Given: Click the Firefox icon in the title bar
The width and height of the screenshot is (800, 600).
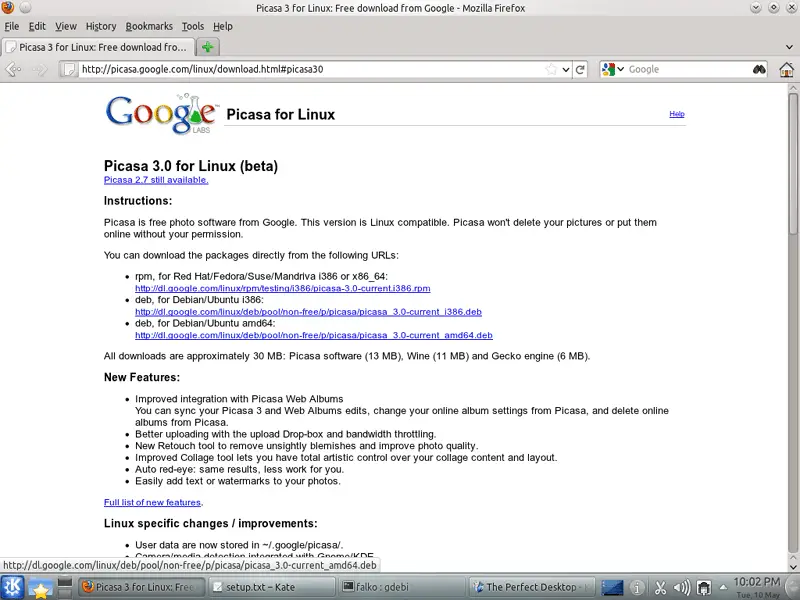Looking at the screenshot, I should coord(8,8).
